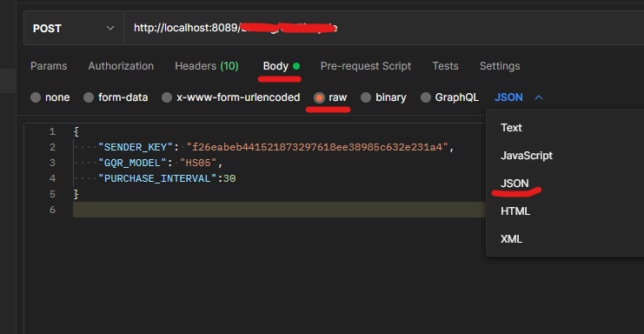Click the request URL field
The image size is (644, 334).
(x=383, y=28)
